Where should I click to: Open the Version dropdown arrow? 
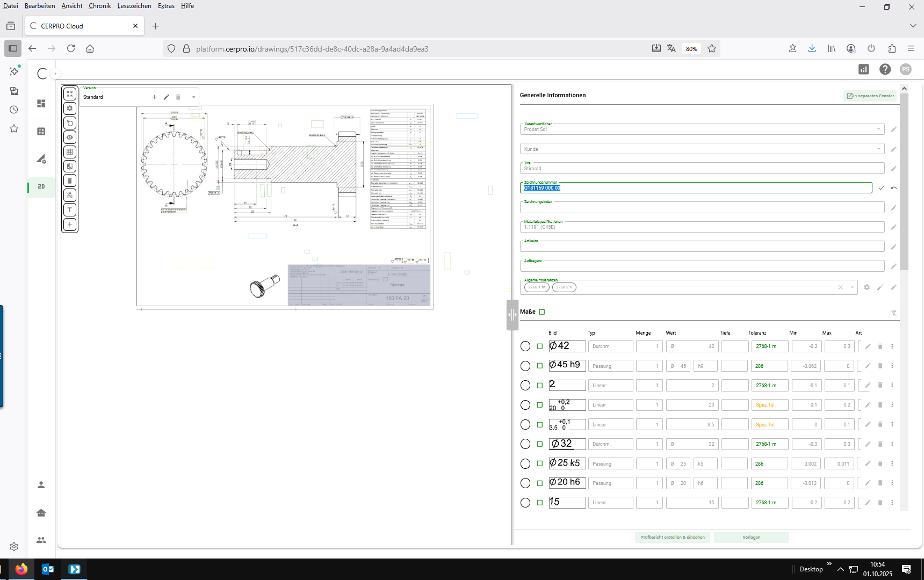tap(193, 97)
